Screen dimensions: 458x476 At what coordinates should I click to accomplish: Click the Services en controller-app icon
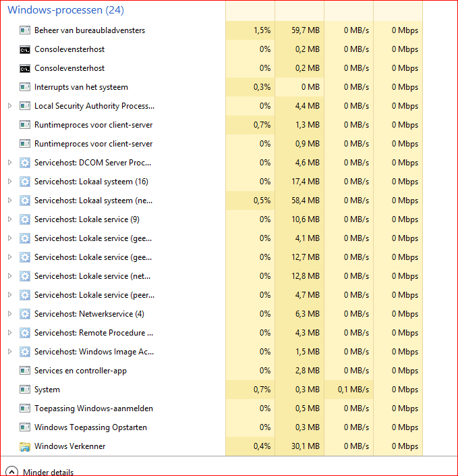(25, 371)
